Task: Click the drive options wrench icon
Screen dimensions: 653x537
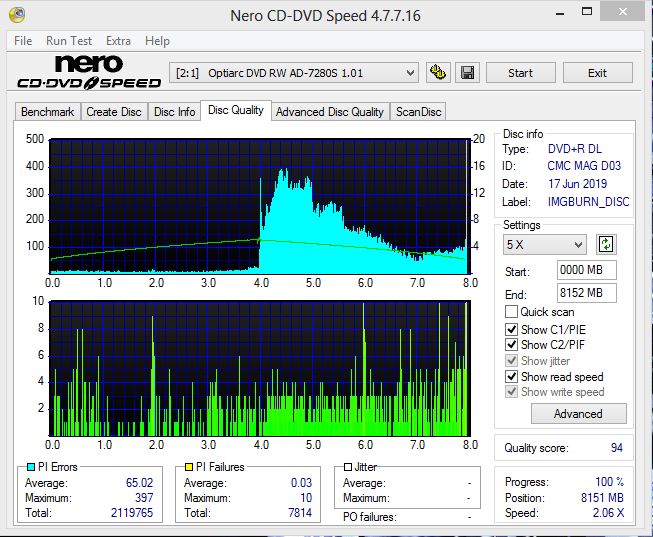Action: tap(438, 73)
